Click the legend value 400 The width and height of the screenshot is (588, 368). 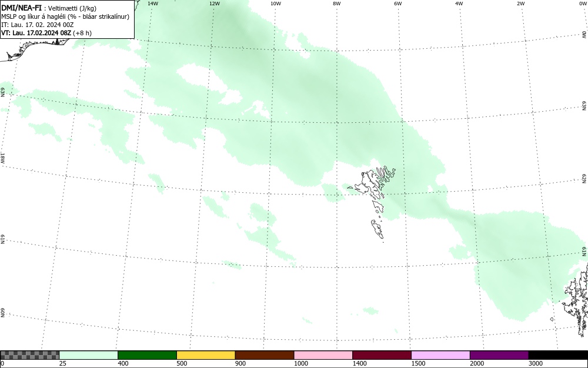(x=123, y=363)
